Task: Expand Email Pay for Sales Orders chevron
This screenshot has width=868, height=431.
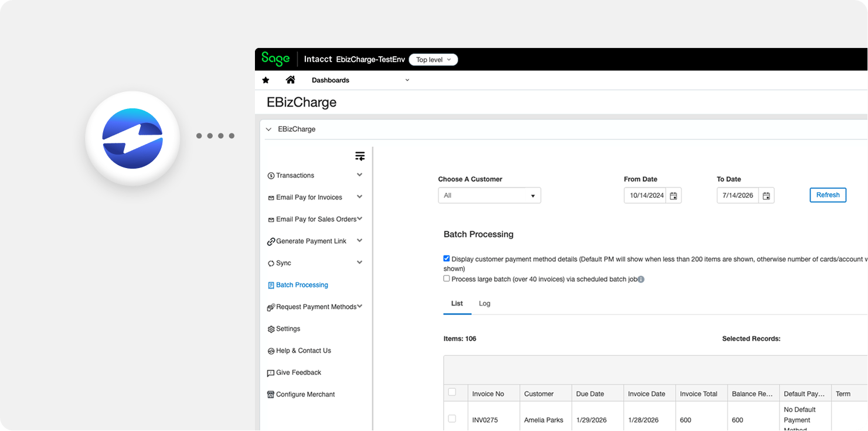Action: coord(360,219)
